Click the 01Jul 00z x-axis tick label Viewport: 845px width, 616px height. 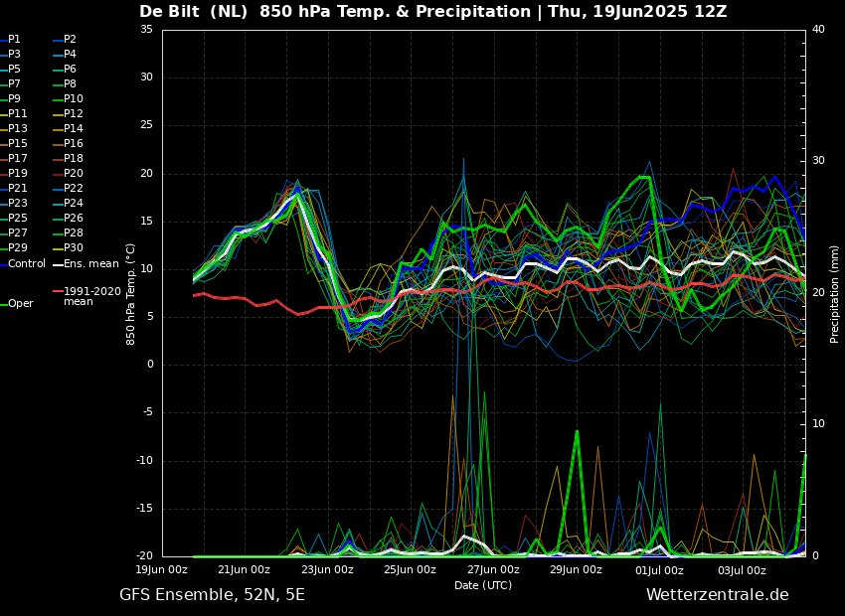(x=659, y=569)
